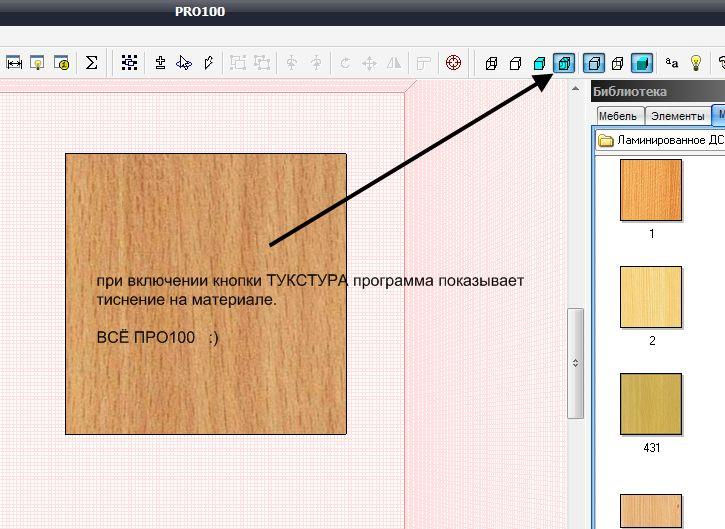Click the stamp-shaped tool icon

(x=160, y=62)
